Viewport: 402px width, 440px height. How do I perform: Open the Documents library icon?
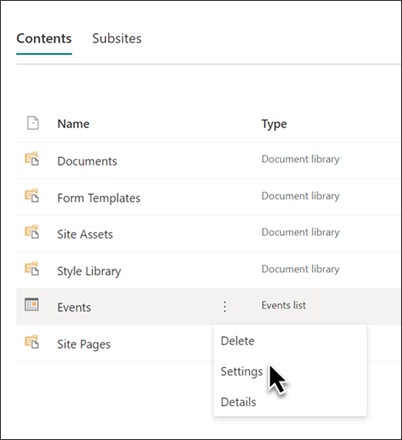pos(32,159)
